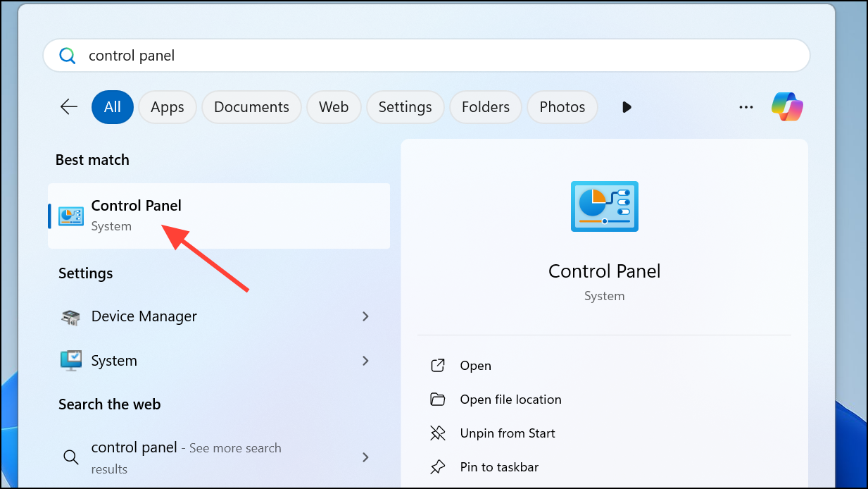Viewport: 868px width, 489px height.
Task: Click the magnifier icon in search box
Action: click(68, 56)
